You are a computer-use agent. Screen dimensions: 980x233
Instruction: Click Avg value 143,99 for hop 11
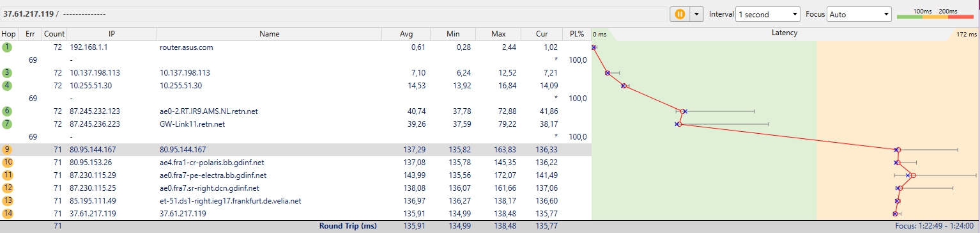pyautogui.click(x=414, y=175)
